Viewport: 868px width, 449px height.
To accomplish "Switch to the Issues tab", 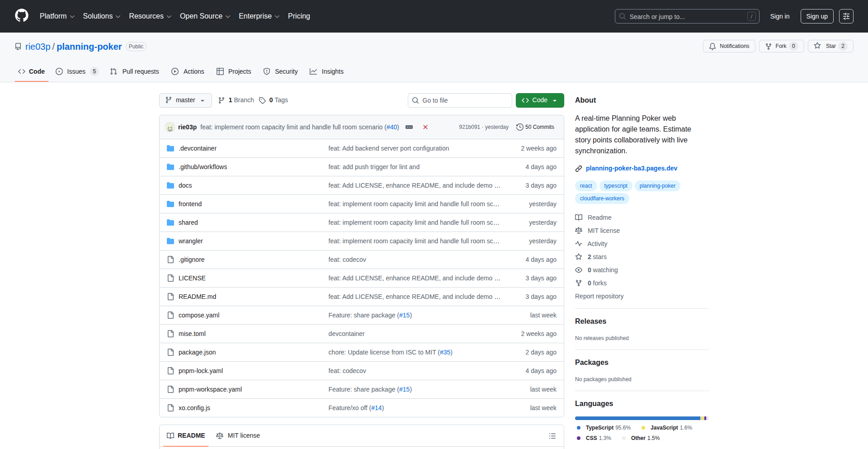I will [76, 71].
